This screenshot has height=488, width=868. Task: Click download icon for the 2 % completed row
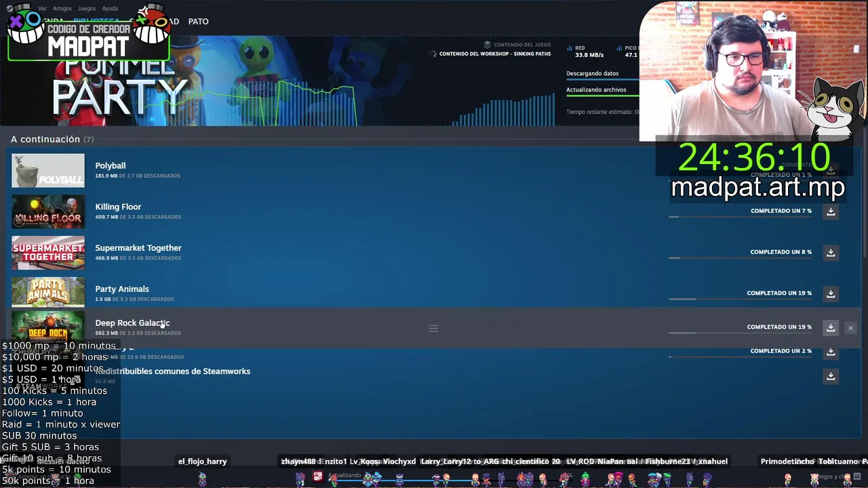point(831,352)
